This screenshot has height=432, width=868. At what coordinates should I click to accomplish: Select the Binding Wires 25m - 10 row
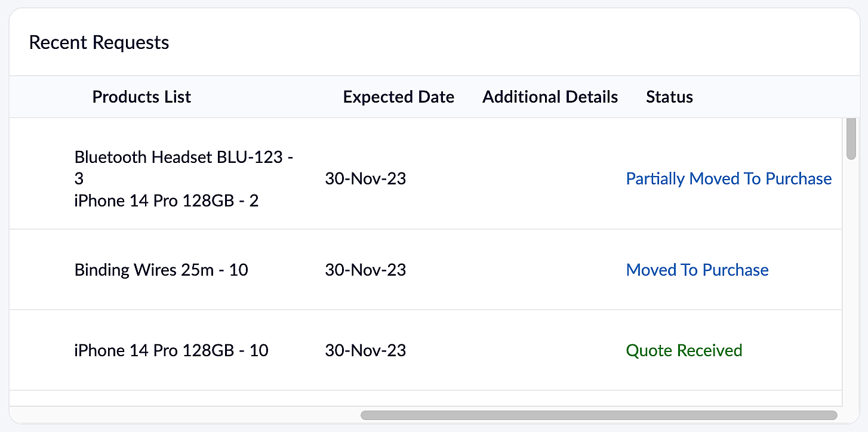tap(425, 270)
